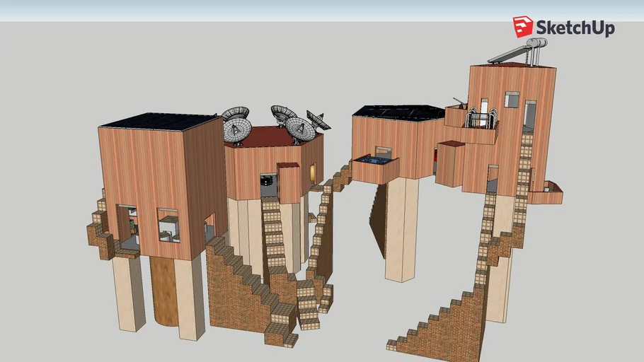This screenshot has width=644, height=362.
Task: Click the SketchUp logo
Action: pos(563,27)
